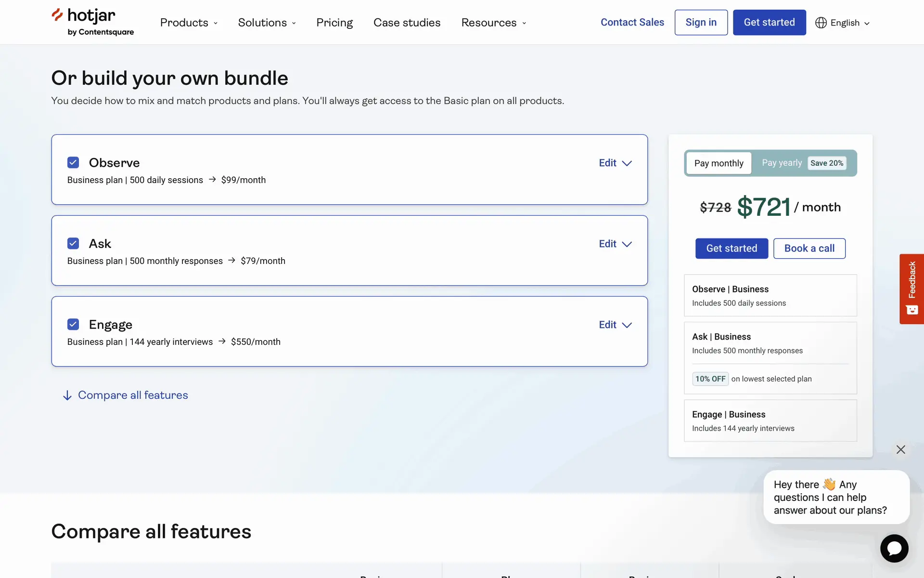Open the red Feedback side tab
Image resolution: width=924 pixels, height=578 pixels.
[911, 289]
